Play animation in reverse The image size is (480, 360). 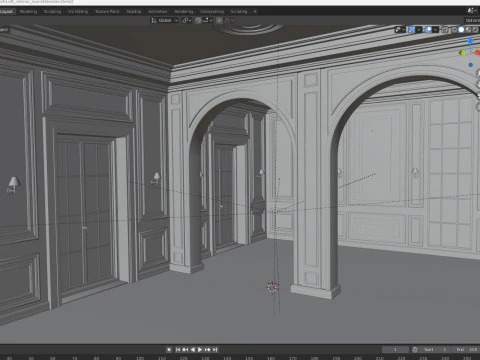[x=193, y=350]
